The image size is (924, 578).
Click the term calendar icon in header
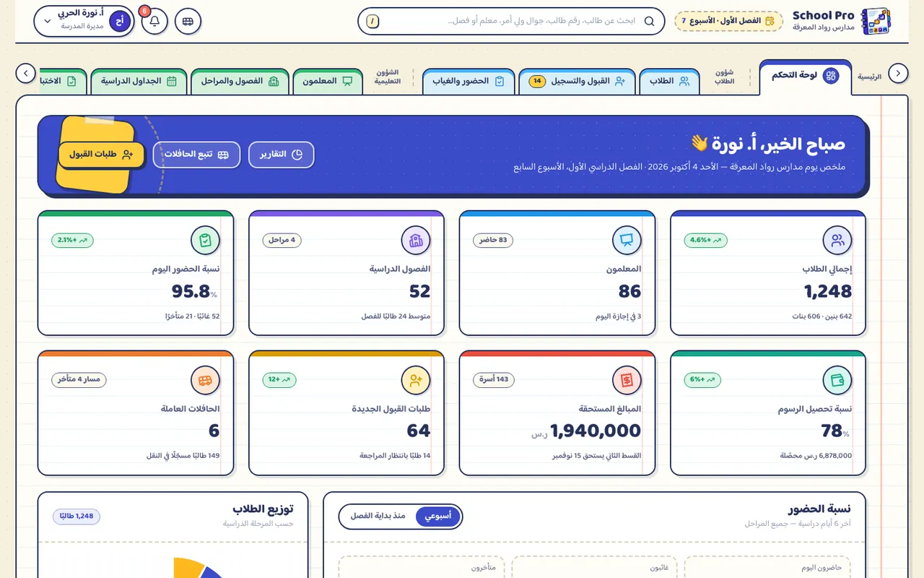point(770,21)
